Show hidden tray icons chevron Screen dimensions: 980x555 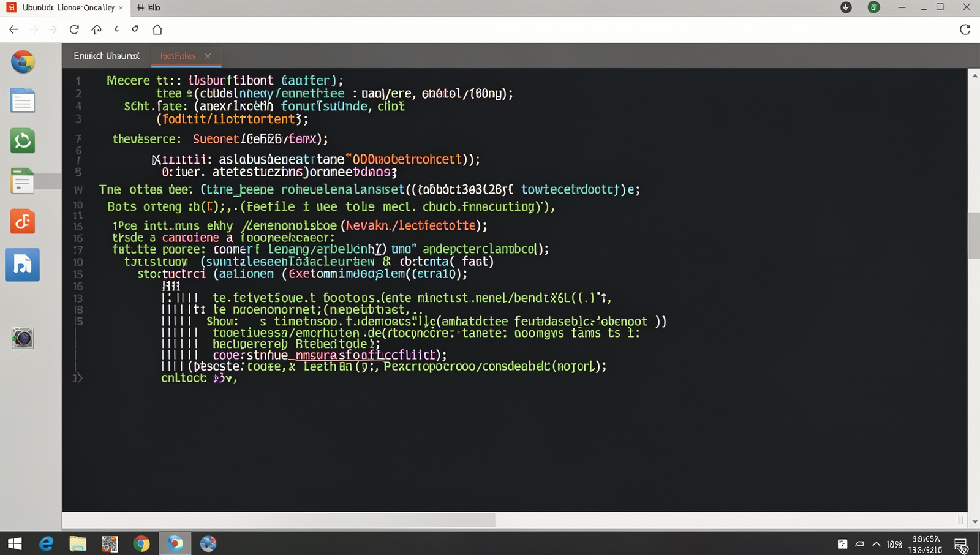[876, 544]
